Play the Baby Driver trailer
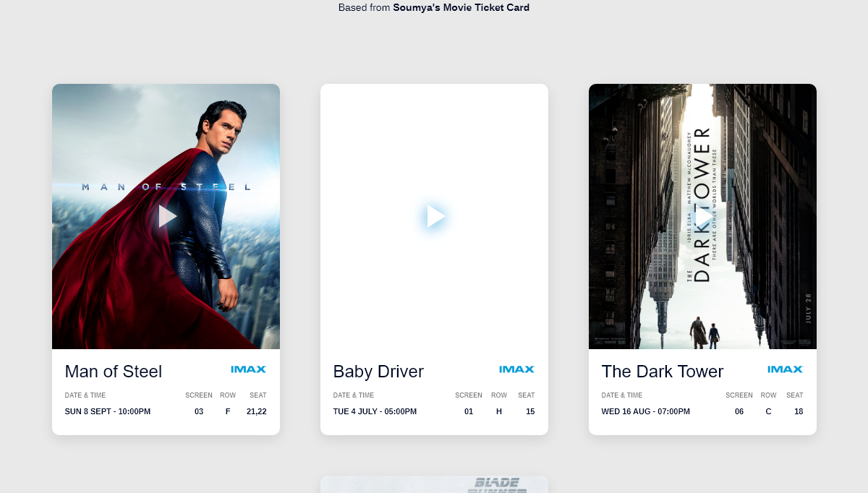 435,216
